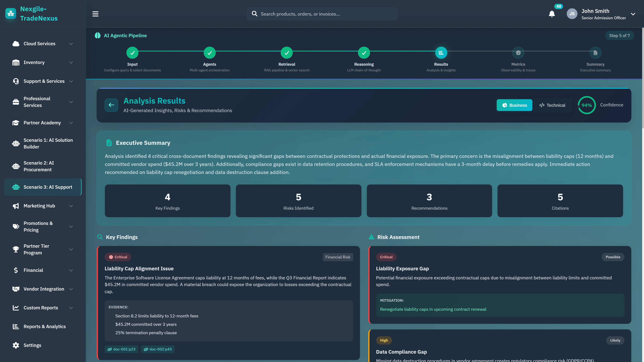Click the Summary pipeline stage icon
This screenshot has width=644, height=362.
[595, 52]
